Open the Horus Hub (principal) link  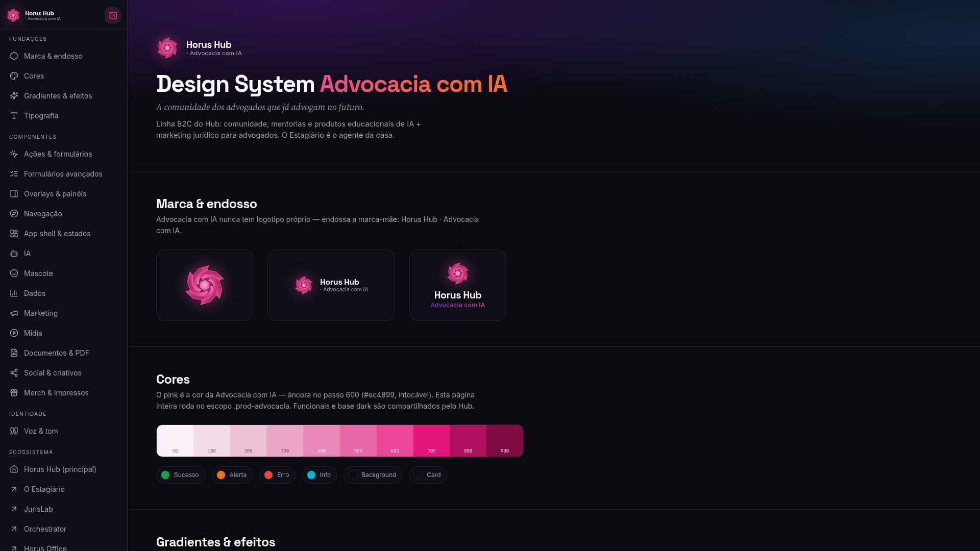[x=63, y=469]
